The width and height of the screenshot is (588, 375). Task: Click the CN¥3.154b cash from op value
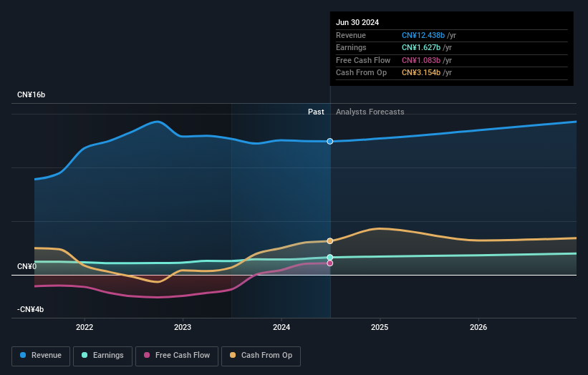[421, 73]
